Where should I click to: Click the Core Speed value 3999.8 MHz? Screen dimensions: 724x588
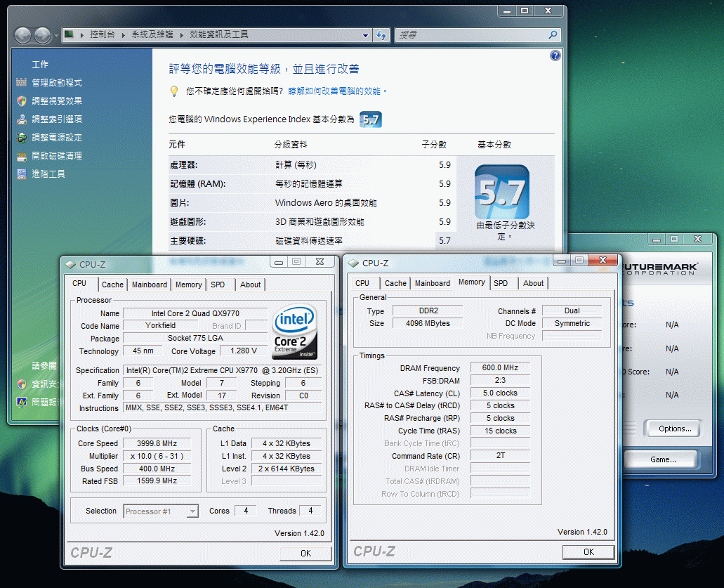click(x=157, y=443)
